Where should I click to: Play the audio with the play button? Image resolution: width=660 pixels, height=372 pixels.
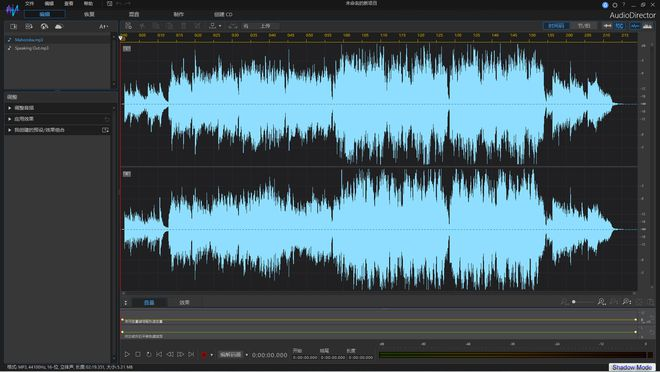[127, 355]
